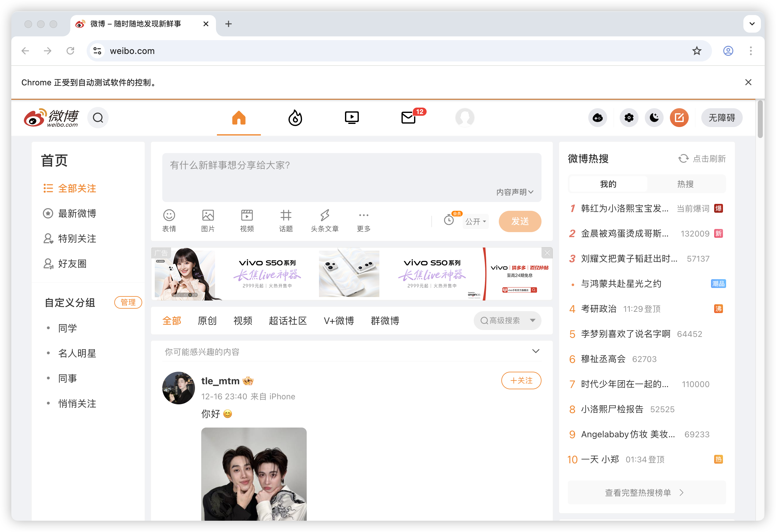Open settings gear icon in header
The height and width of the screenshot is (532, 776).
coord(629,118)
